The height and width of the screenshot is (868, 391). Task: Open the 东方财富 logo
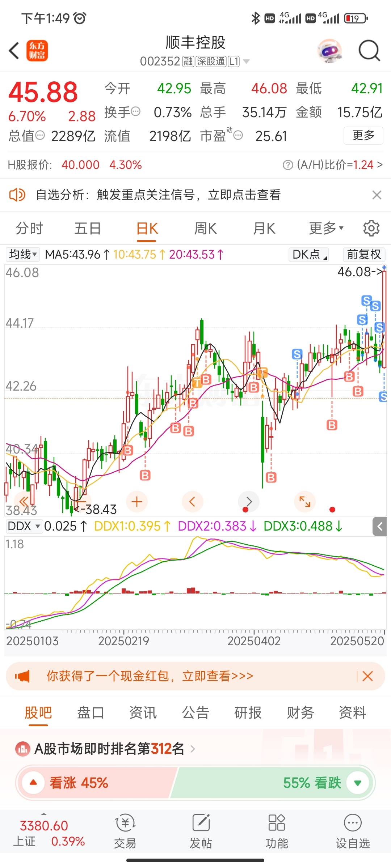tap(37, 51)
